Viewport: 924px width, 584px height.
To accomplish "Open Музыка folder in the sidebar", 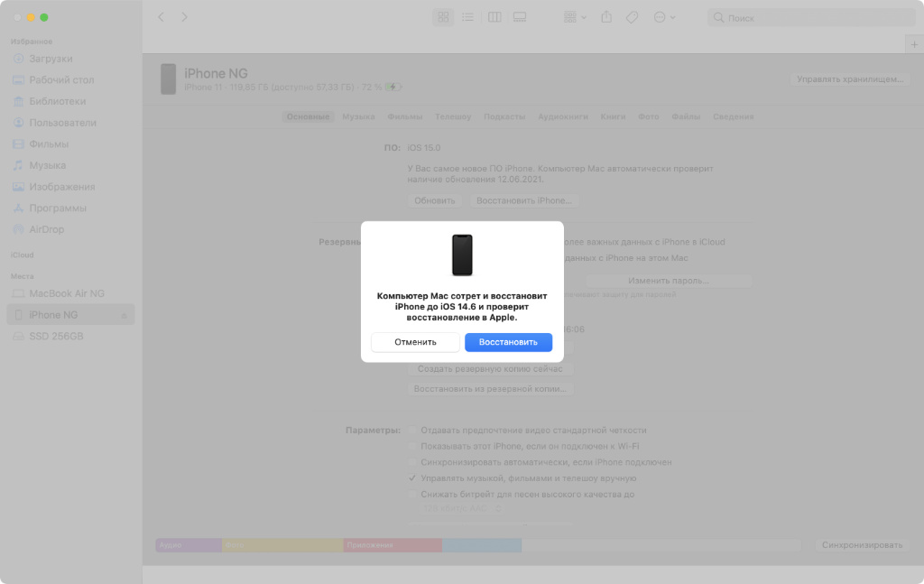I will 47,165.
